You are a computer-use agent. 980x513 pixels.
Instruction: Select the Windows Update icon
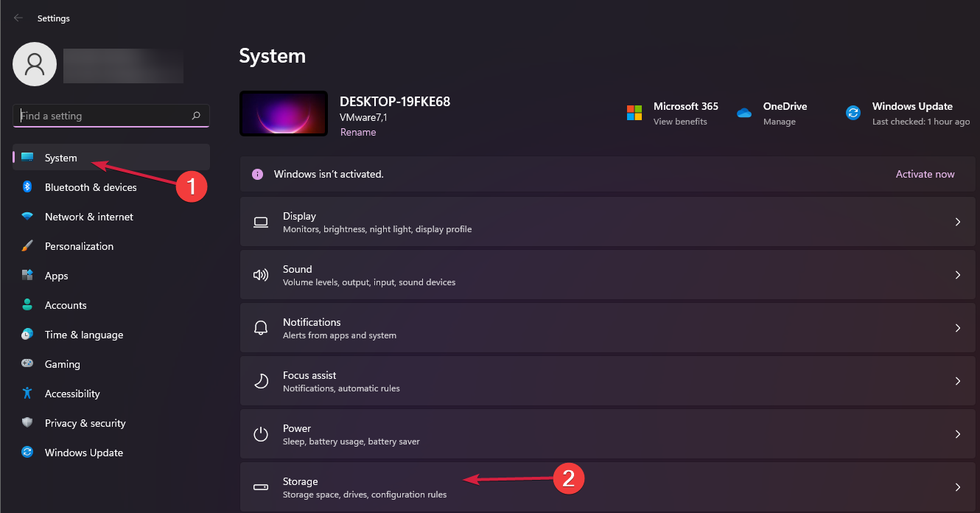(853, 112)
